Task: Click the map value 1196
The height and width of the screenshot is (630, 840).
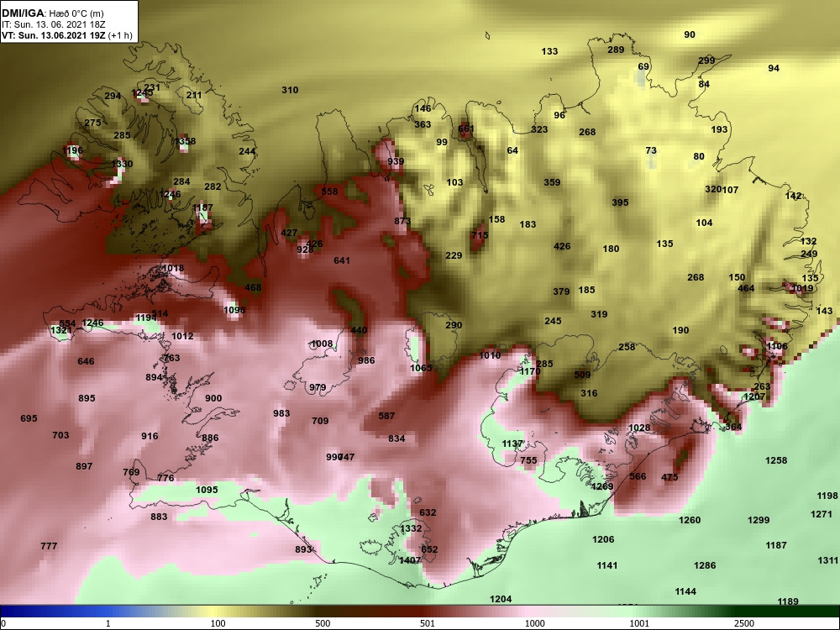Action: point(72,150)
